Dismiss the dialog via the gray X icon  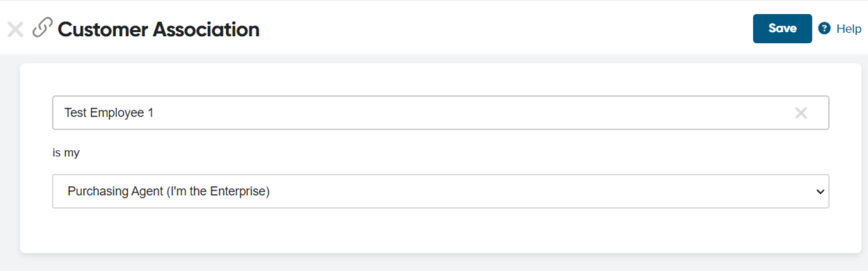pyautogui.click(x=15, y=29)
